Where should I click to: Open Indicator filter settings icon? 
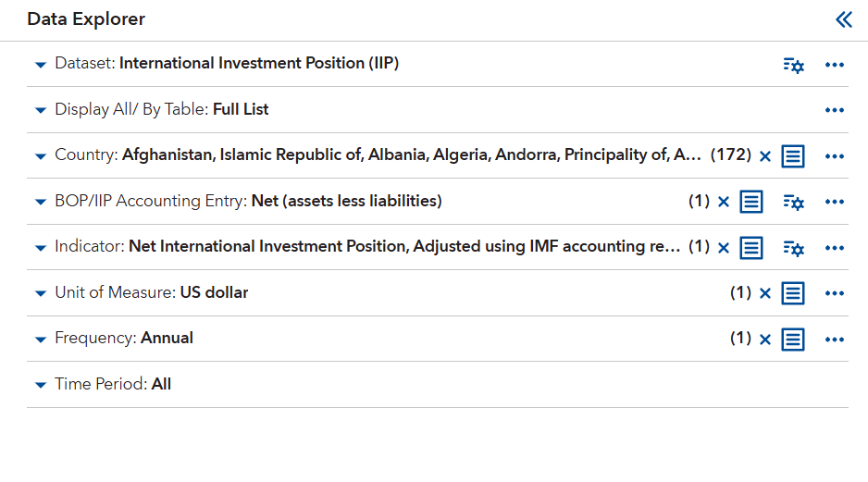793,248
